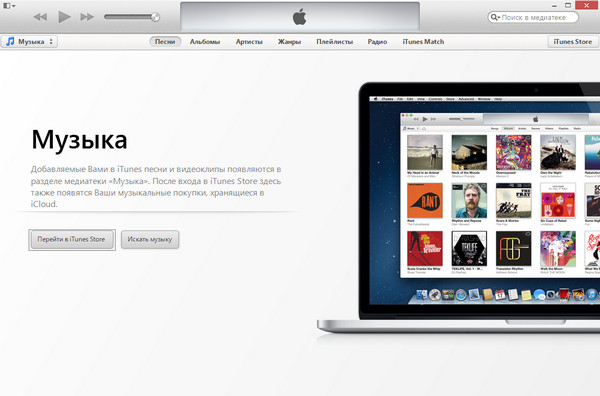Focus the Поиск в медиатеке search field
Viewport: 600px width, 396px height.
point(533,17)
